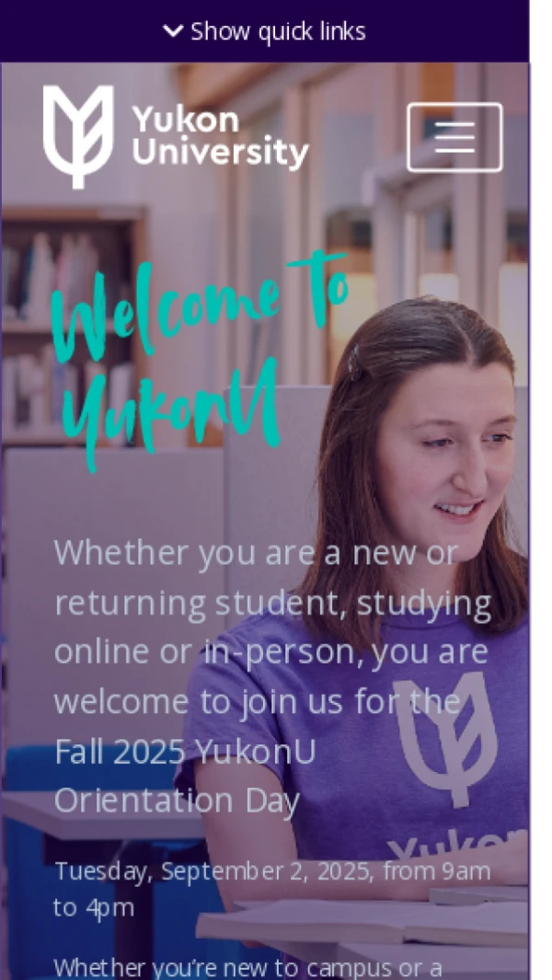Click the leaf logo printed on the purple t-shirt
Screen dimensions: 552x980
pyautogui.click(x=445, y=739)
